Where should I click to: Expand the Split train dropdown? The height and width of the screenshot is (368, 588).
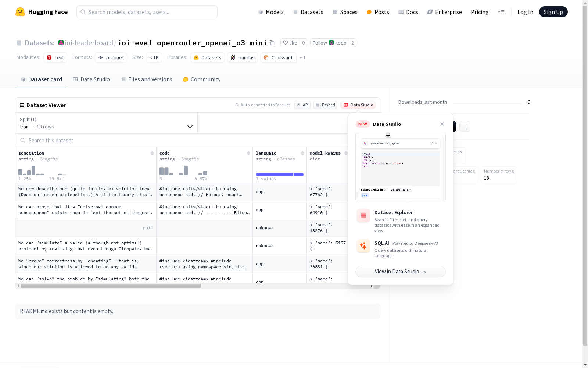click(x=106, y=123)
